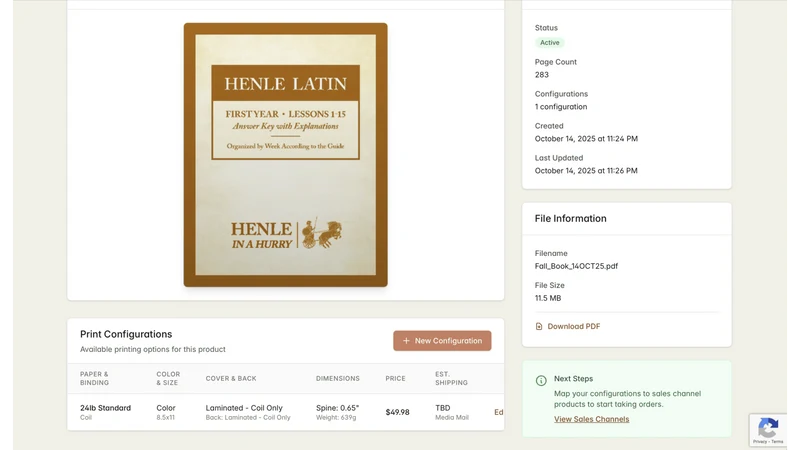Click the PRICE column header
The height and width of the screenshot is (450, 800).
click(x=395, y=379)
